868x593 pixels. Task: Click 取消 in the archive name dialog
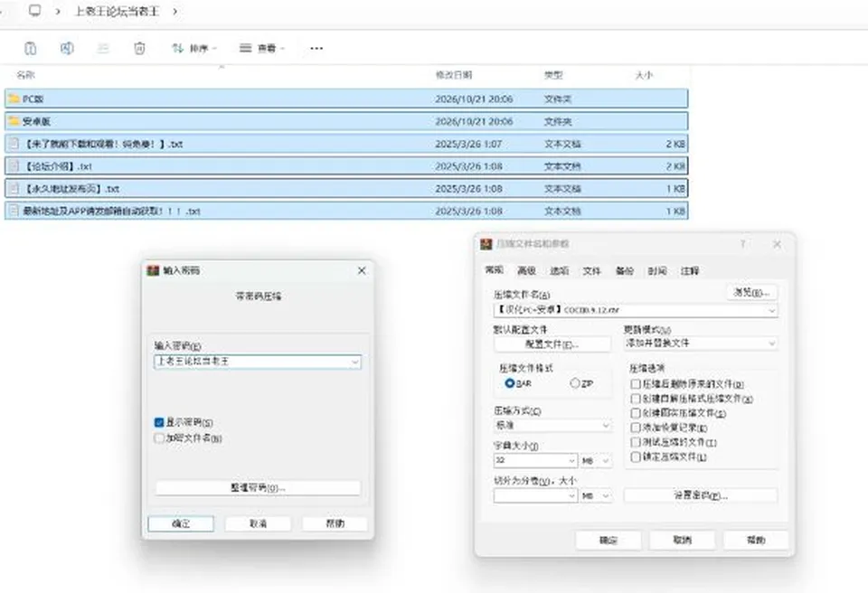682,540
